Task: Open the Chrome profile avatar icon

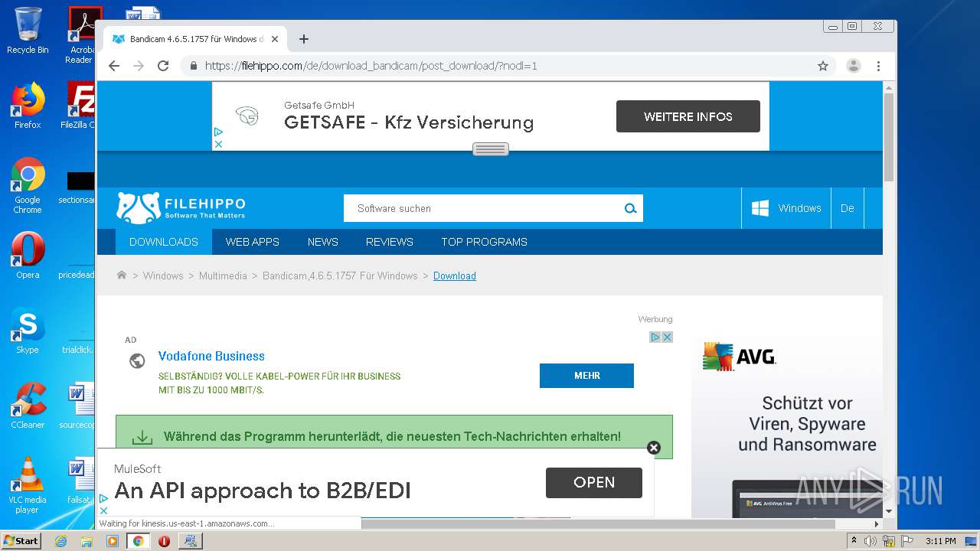Action: pyautogui.click(x=854, y=66)
